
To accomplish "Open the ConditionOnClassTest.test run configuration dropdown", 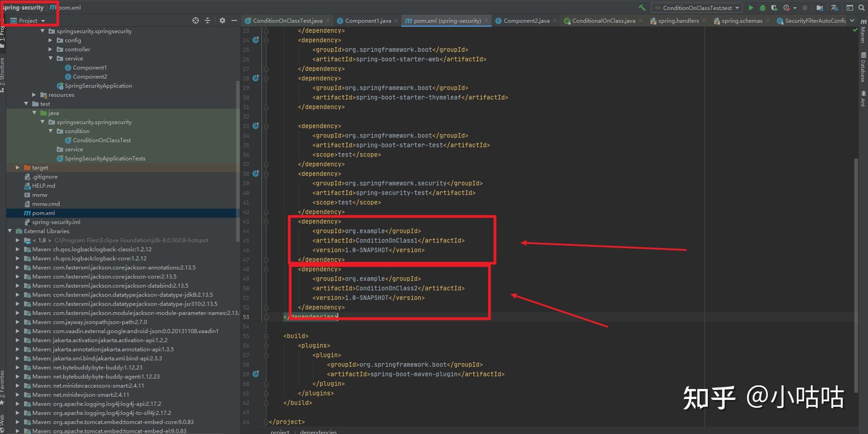I will [697, 8].
